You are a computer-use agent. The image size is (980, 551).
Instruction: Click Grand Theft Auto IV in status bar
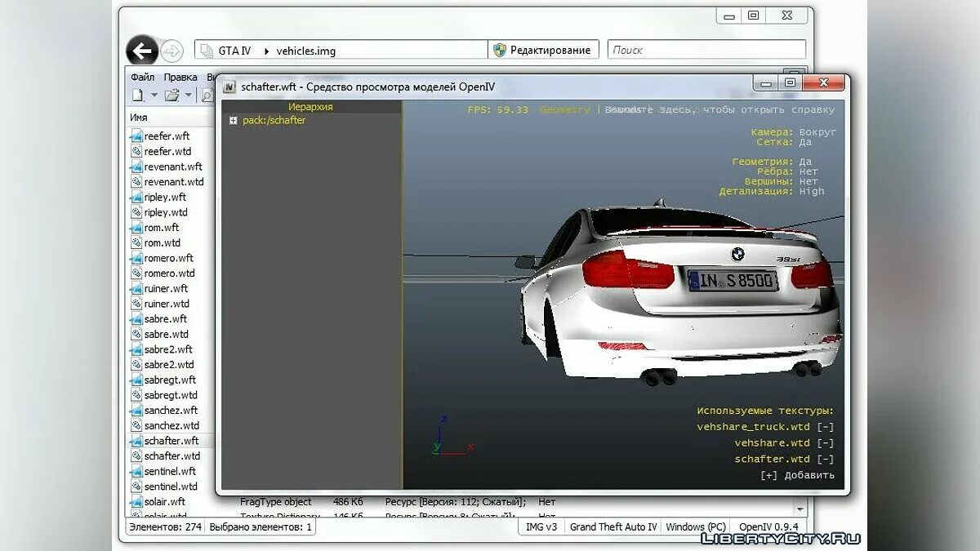coord(613,527)
